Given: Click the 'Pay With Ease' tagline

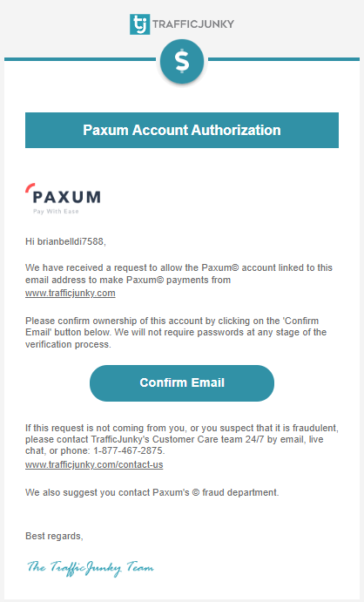Looking at the screenshot, I should [x=56, y=212].
